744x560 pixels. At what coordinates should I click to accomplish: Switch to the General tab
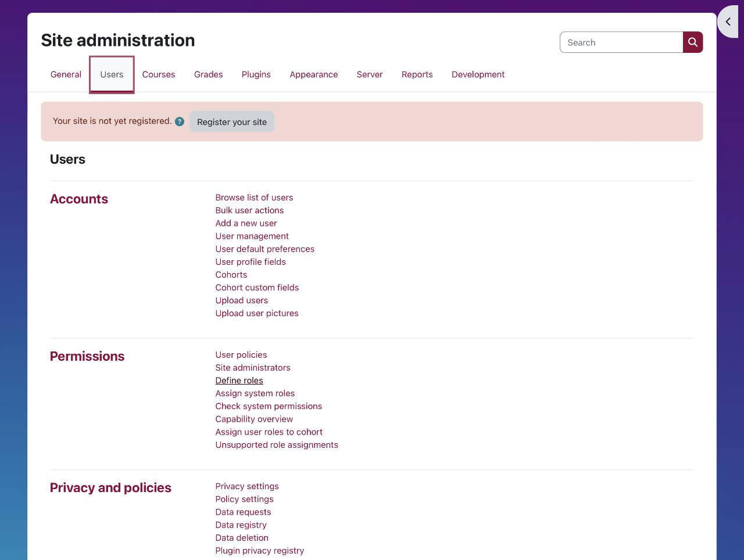point(66,74)
